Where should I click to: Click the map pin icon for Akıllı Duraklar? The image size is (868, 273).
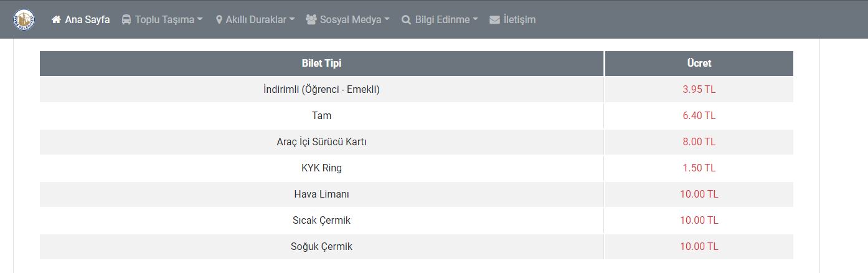click(219, 19)
